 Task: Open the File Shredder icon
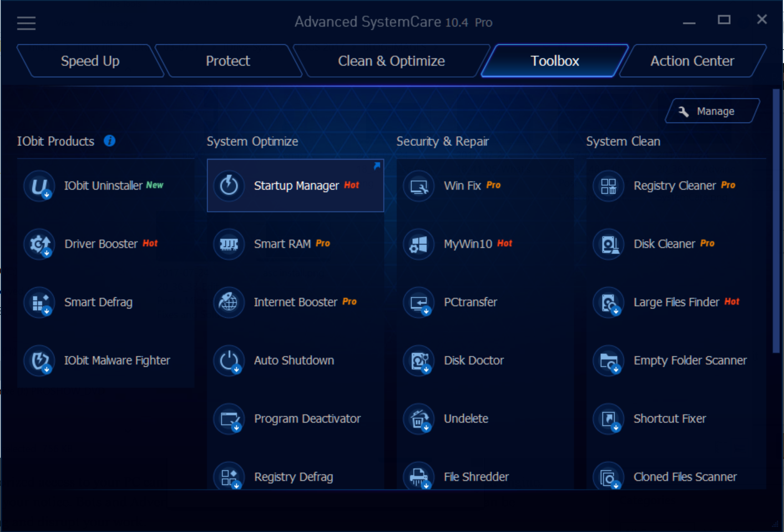[x=418, y=477]
